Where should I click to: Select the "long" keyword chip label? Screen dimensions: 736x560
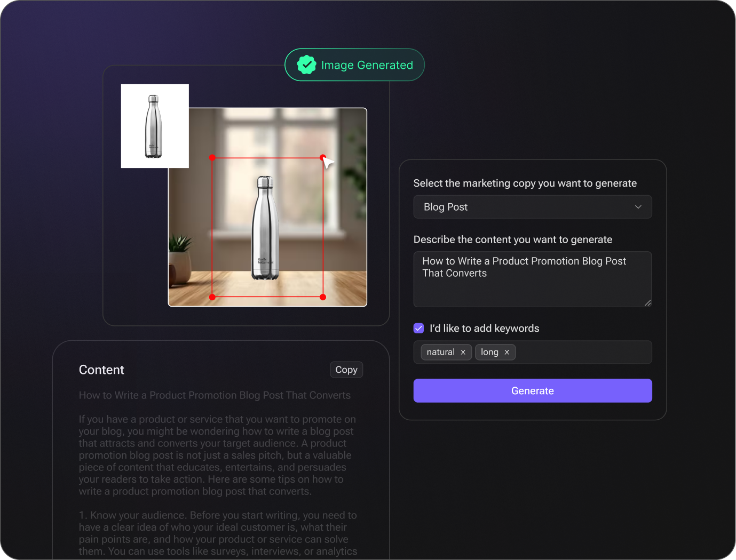point(489,352)
